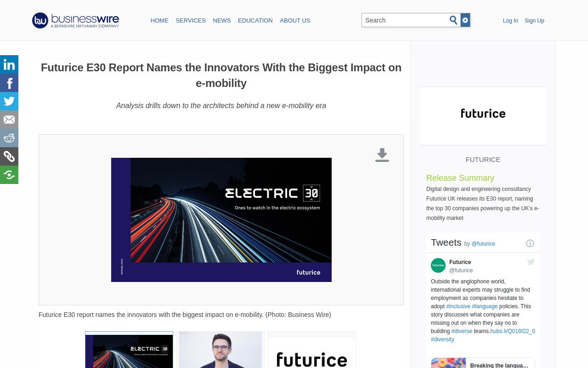Viewport: 588px width, 368px height.
Task: Open advanced search gear settings
Action: [465, 20]
